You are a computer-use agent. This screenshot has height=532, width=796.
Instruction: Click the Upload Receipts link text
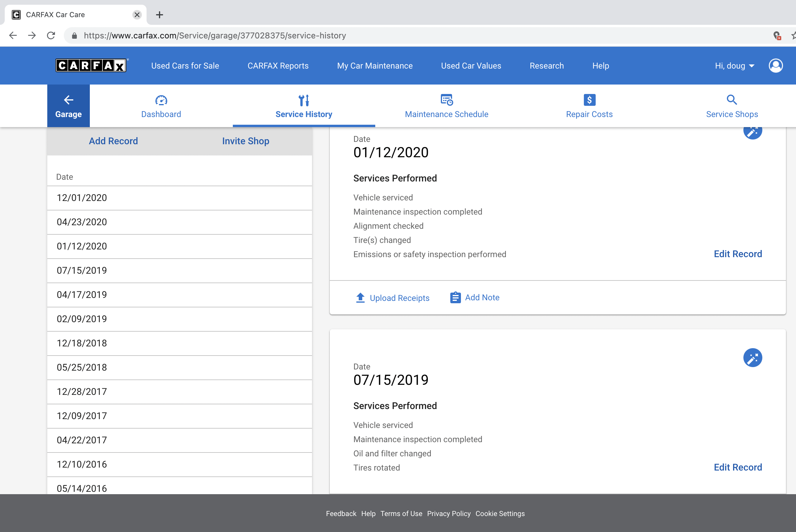click(x=399, y=298)
